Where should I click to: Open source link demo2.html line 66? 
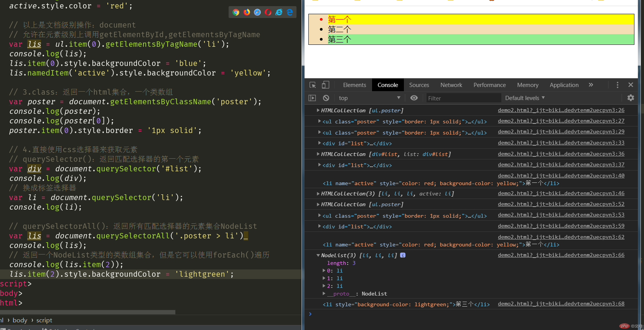tap(561, 255)
